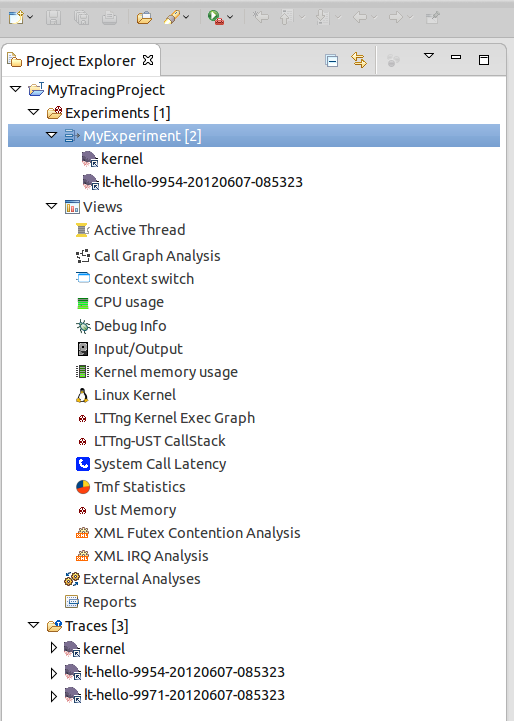Viewport: 514px width, 721px height.
Task: Collapse the Traces [3] folder
Action: point(34,625)
